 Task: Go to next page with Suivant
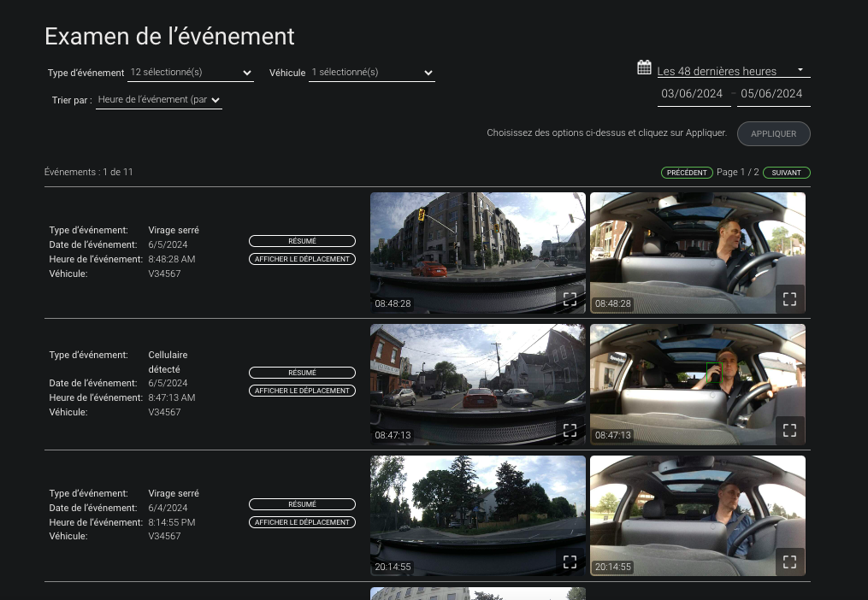[786, 173]
